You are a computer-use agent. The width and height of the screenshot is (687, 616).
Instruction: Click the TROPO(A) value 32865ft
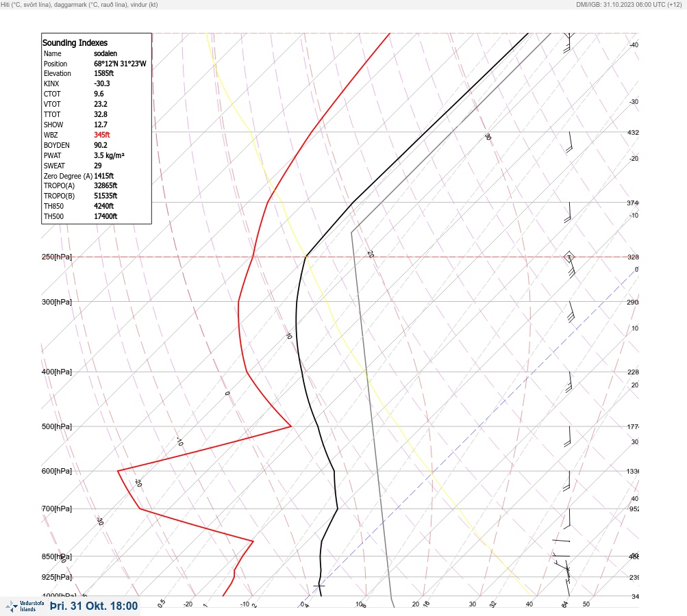pyautogui.click(x=105, y=185)
